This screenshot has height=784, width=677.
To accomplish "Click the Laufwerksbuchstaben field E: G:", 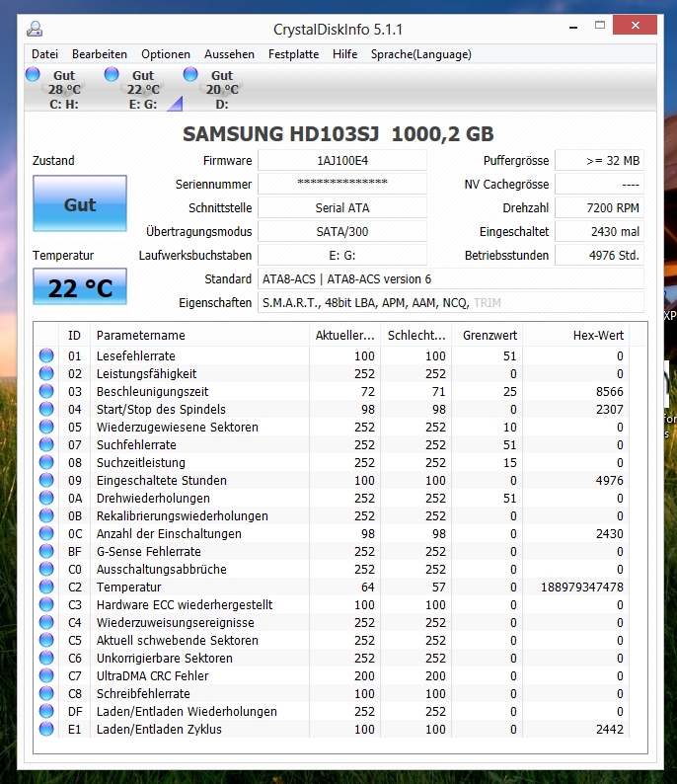I will [342, 256].
